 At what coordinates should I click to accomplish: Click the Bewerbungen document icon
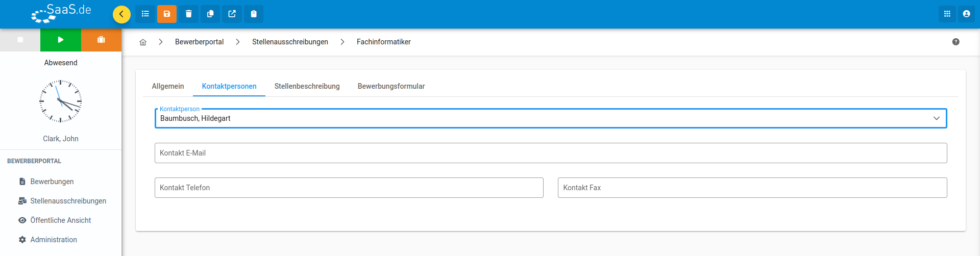[x=22, y=182]
